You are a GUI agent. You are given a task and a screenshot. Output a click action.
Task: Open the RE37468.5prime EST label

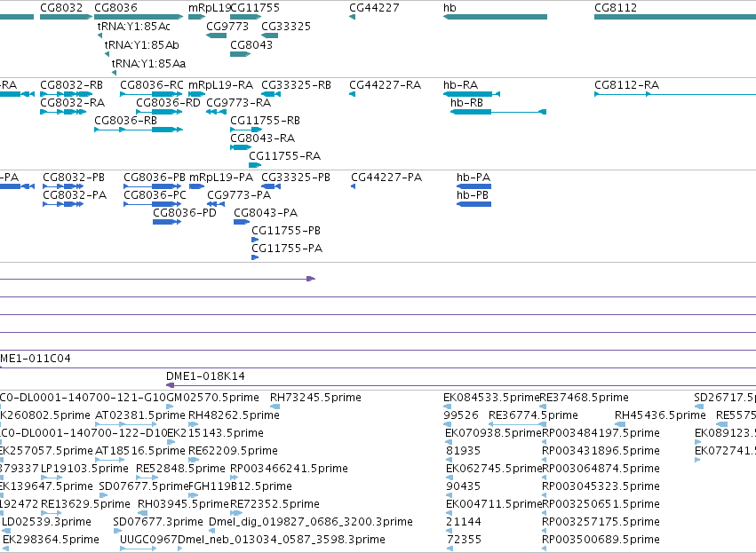click(585, 398)
